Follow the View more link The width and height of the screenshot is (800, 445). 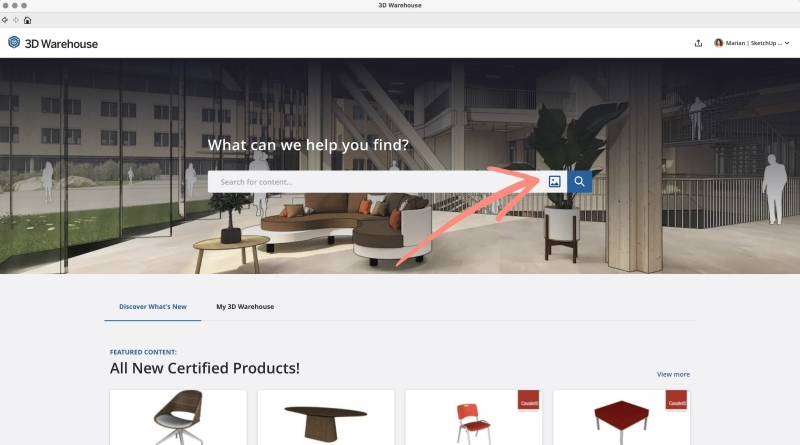click(x=673, y=375)
